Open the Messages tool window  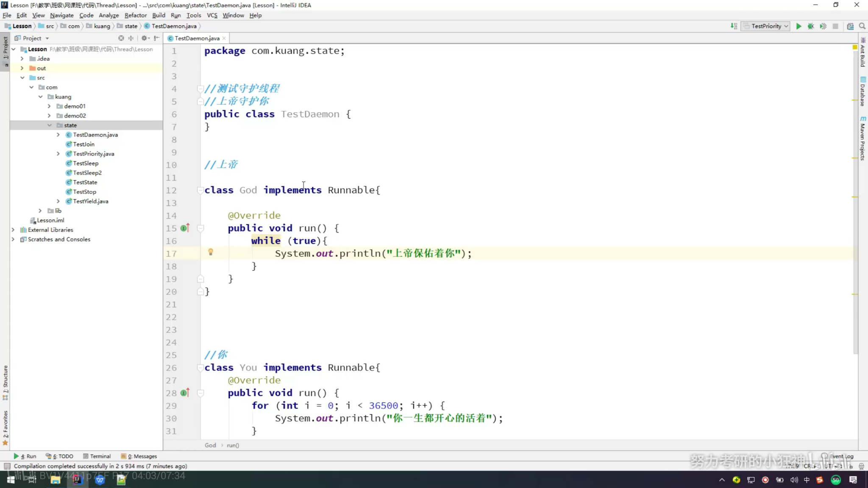pyautogui.click(x=139, y=456)
